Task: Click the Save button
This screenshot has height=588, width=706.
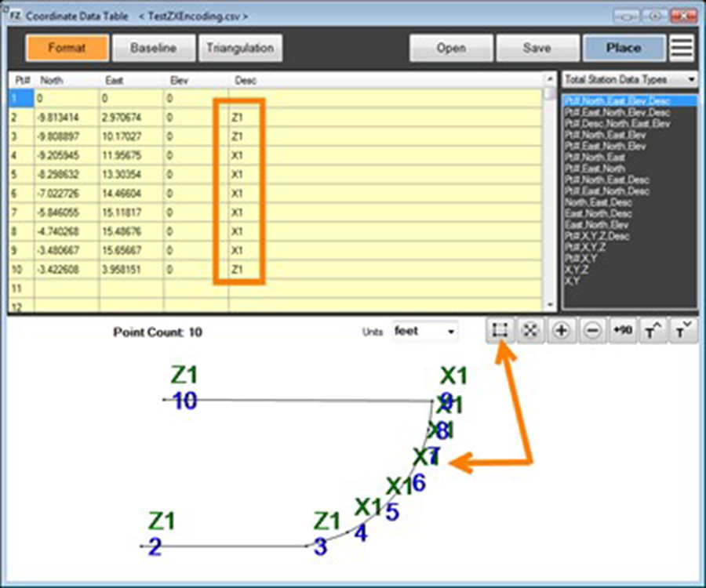Action: tap(537, 48)
